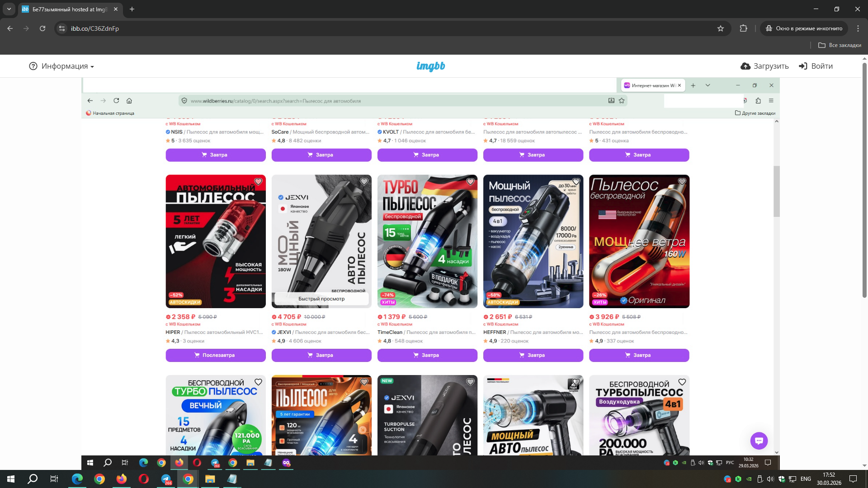
Task: Open Windows taskbar search
Action: [x=33, y=479]
